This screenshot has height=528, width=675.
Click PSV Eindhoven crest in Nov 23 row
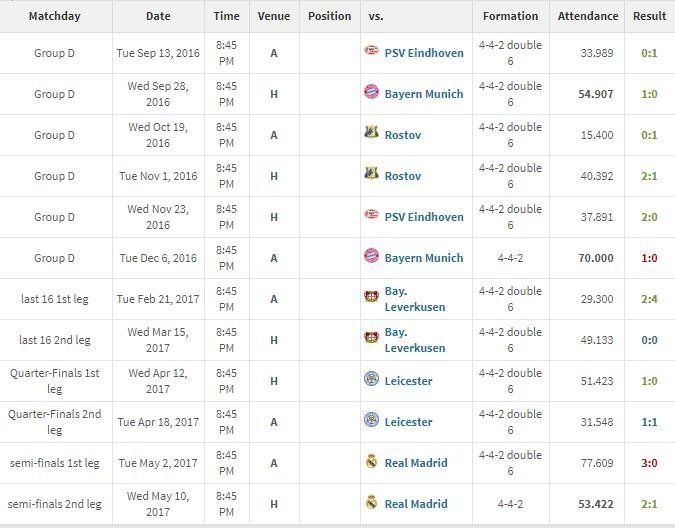[x=371, y=214]
